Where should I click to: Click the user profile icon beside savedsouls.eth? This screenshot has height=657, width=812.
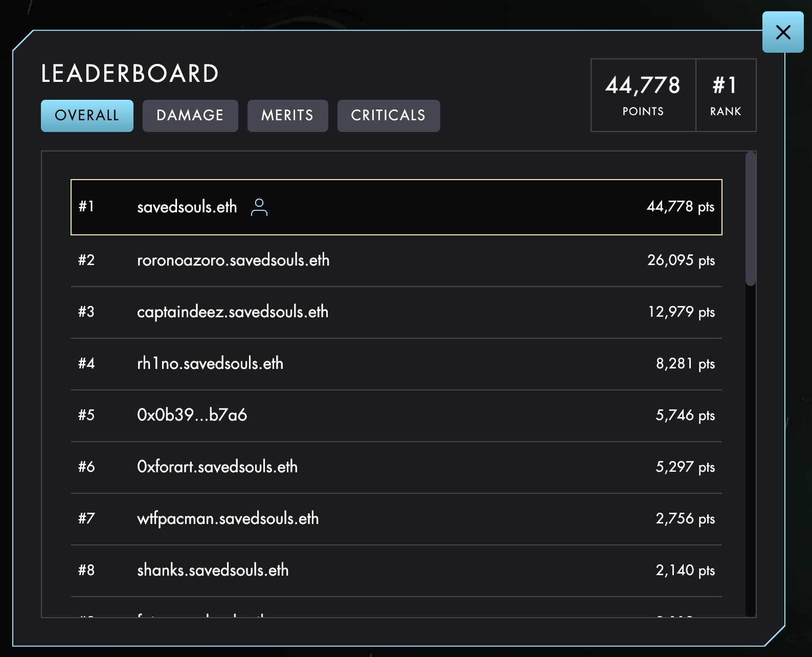259,207
